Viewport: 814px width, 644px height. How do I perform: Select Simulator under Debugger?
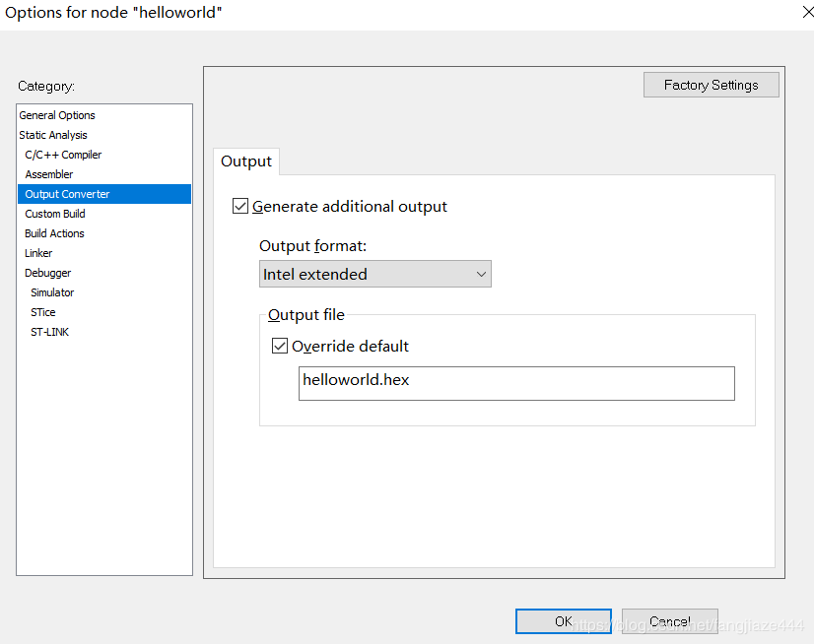tap(52, 292)
